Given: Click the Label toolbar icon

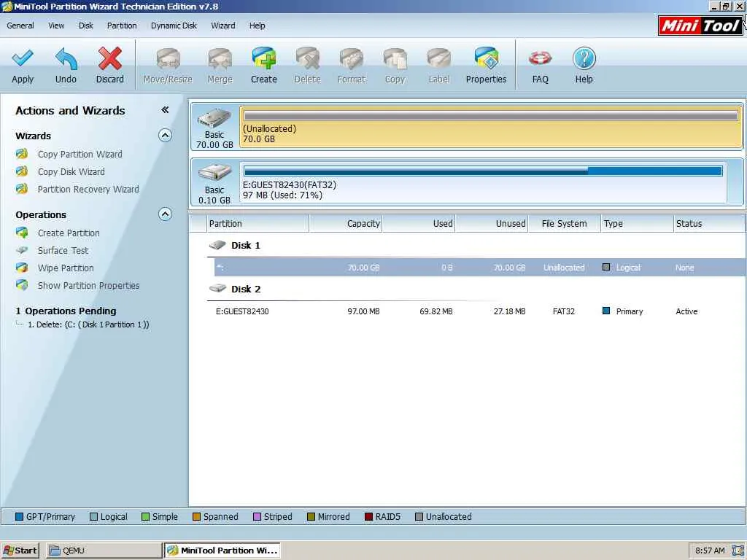Looking at the screenshot, I should (x=438, y=59).
